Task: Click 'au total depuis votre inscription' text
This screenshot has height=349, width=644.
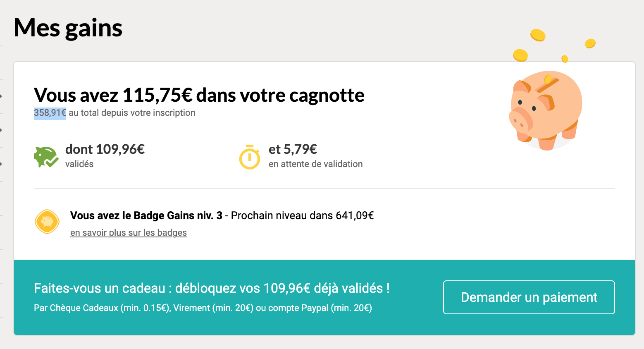Action: tap(132, 113)
